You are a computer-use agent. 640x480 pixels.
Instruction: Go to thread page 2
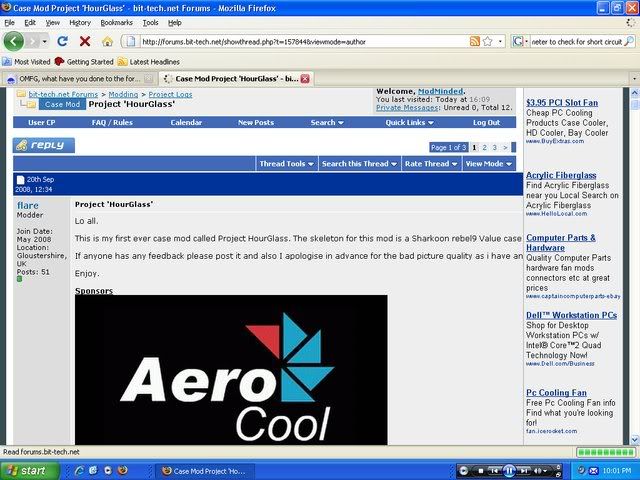(484, 147)
